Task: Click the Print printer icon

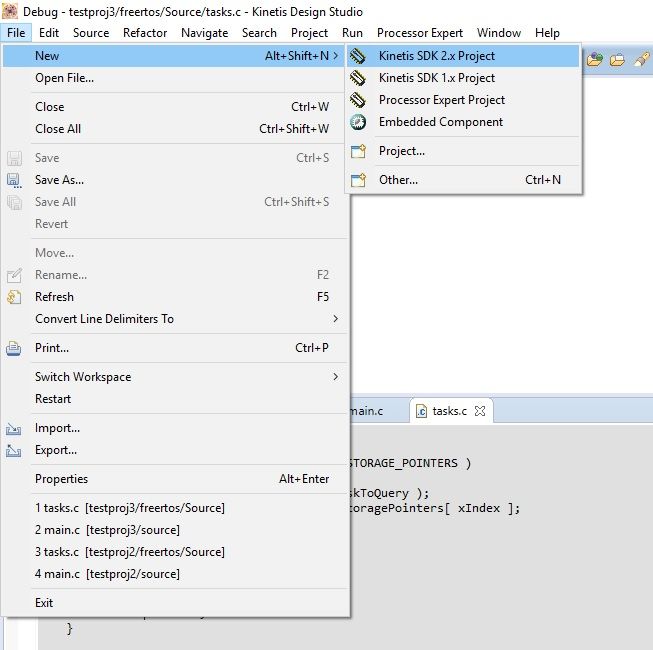Action: (14, 348)
